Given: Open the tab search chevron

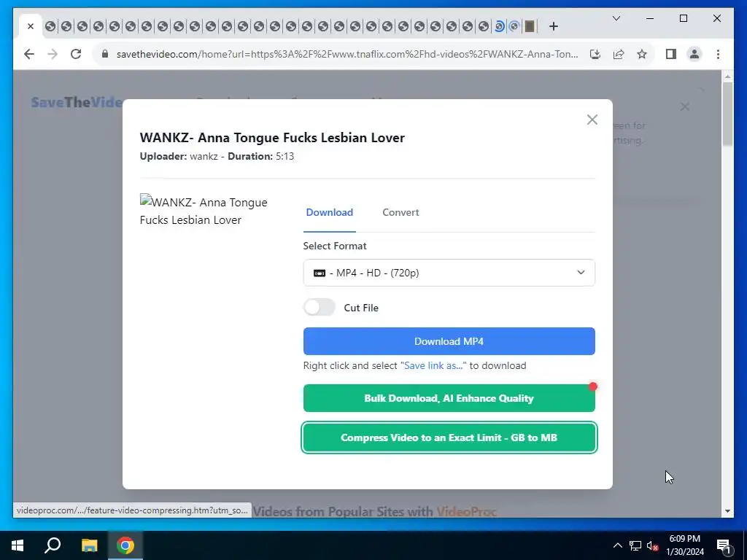Looking at the screenshot, I should click(x=616, y=18).
